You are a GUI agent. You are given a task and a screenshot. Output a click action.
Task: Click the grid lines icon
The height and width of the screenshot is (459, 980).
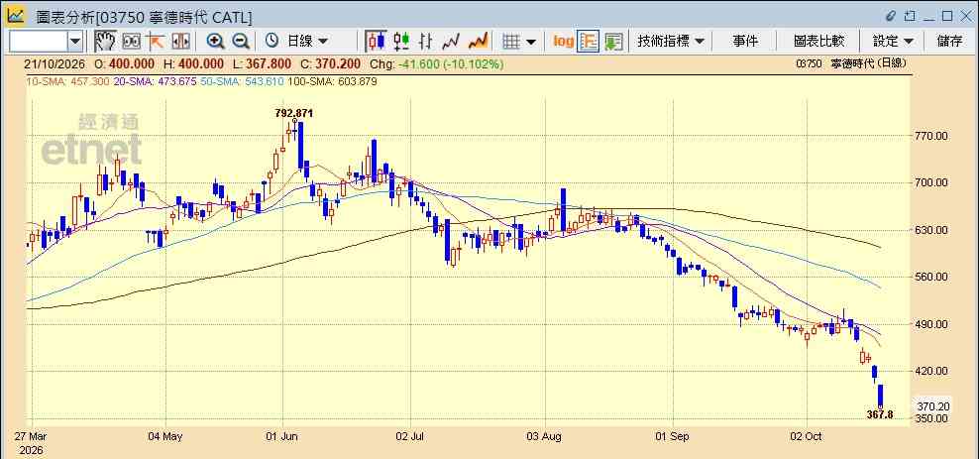tap(512, 42)
